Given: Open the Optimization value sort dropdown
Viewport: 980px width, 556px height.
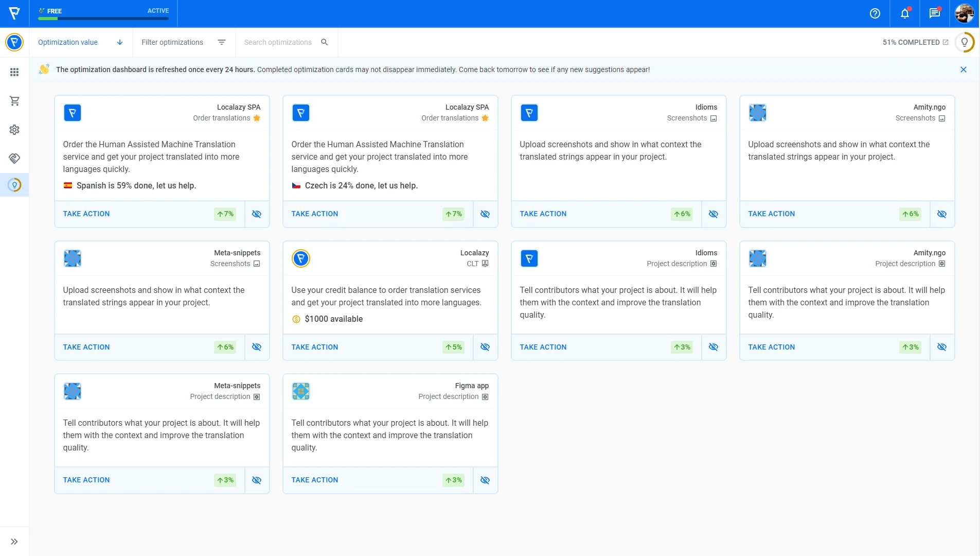Looking at the screenshot, I should click(x=81, y=42).
